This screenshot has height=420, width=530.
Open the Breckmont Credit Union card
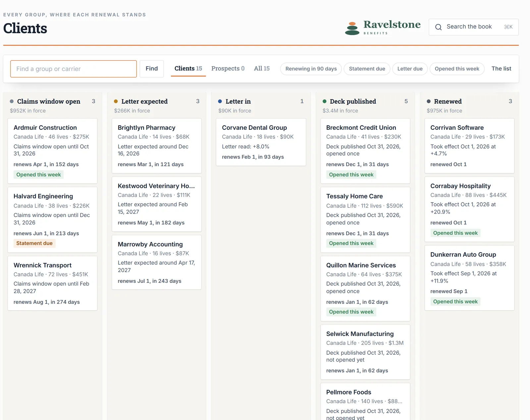pos(365,151)
